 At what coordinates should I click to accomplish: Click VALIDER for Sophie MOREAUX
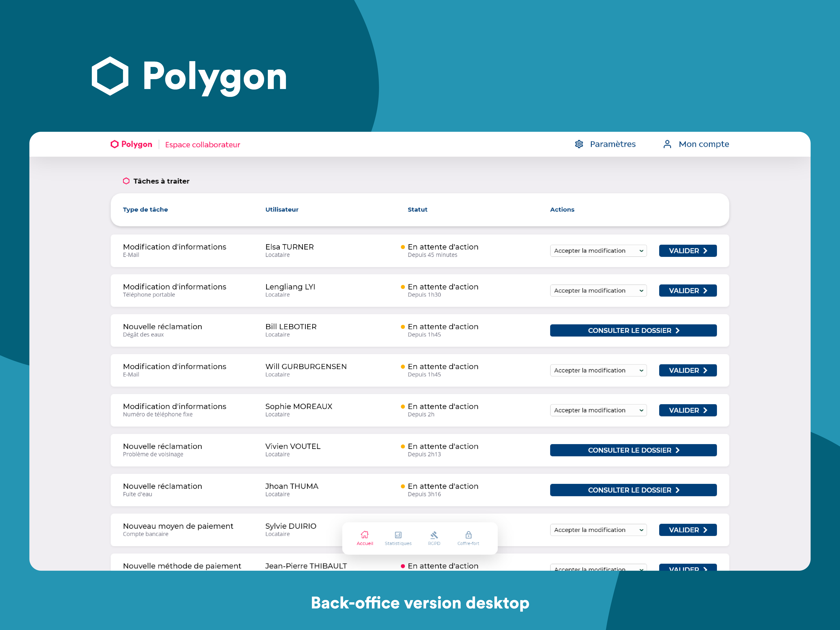pos(688,410)
